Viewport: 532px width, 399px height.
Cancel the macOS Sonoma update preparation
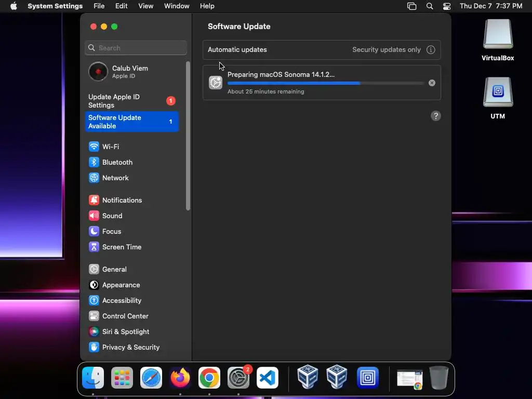pos(432,83)
